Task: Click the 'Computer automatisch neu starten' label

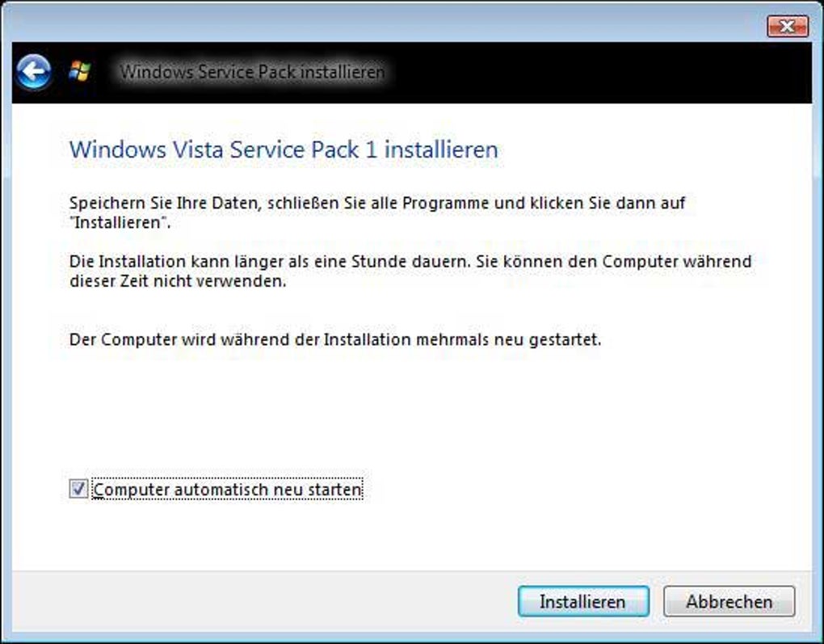Action: pos(228,490)
